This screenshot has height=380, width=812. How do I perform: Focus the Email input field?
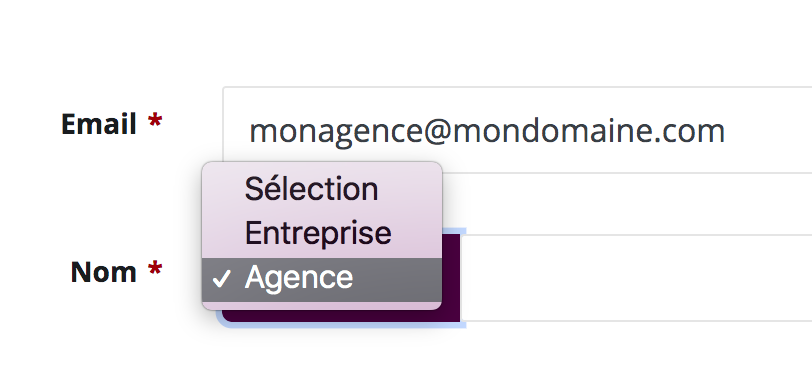coord(517,130)
